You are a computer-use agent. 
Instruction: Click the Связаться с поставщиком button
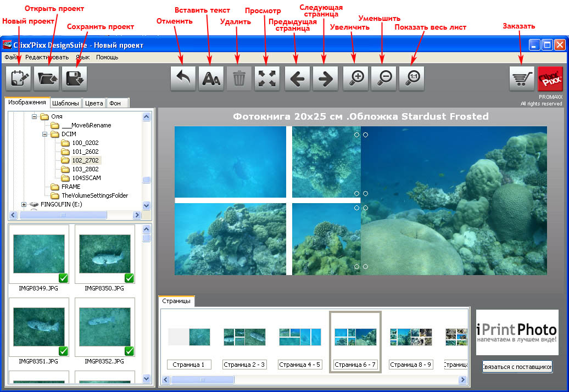click(x=517, y=367)
